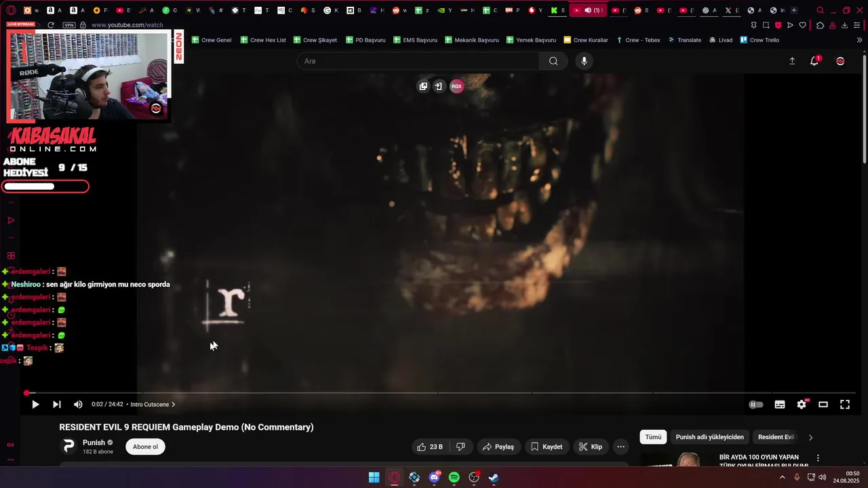
Task: Toggle the ad blocker shield
Action: (778, 25)
